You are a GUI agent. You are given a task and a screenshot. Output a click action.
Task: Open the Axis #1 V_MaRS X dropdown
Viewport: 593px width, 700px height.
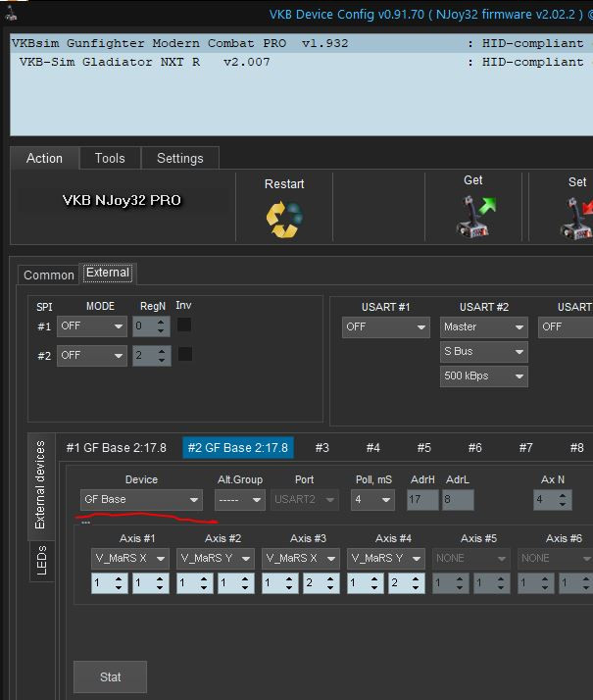click(x=130, y=559)
